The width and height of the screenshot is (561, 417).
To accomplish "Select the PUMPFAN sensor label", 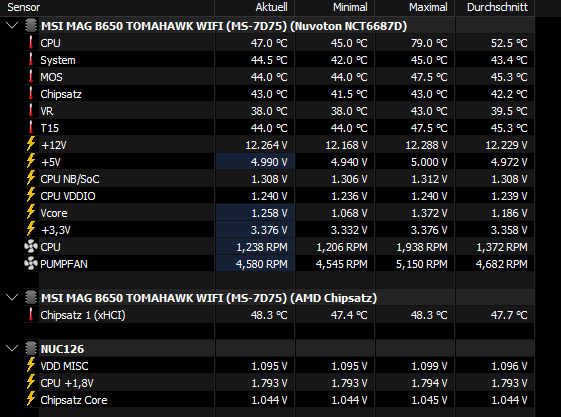I will (x=64, y=264).
